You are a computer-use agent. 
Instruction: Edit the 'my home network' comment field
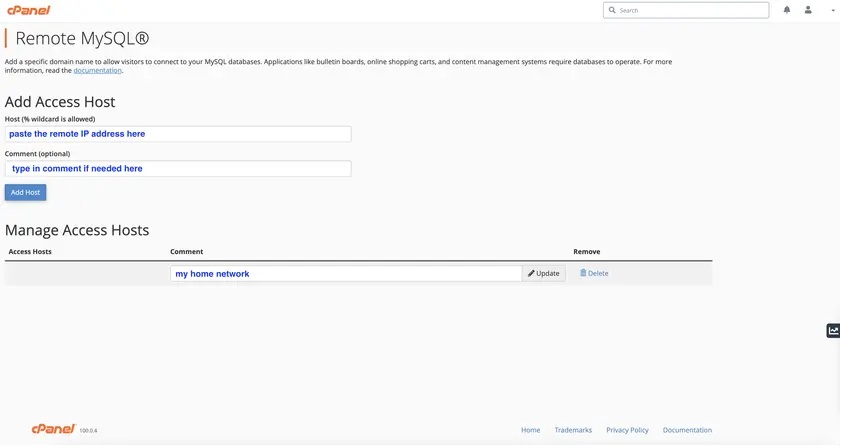[346, 274]
